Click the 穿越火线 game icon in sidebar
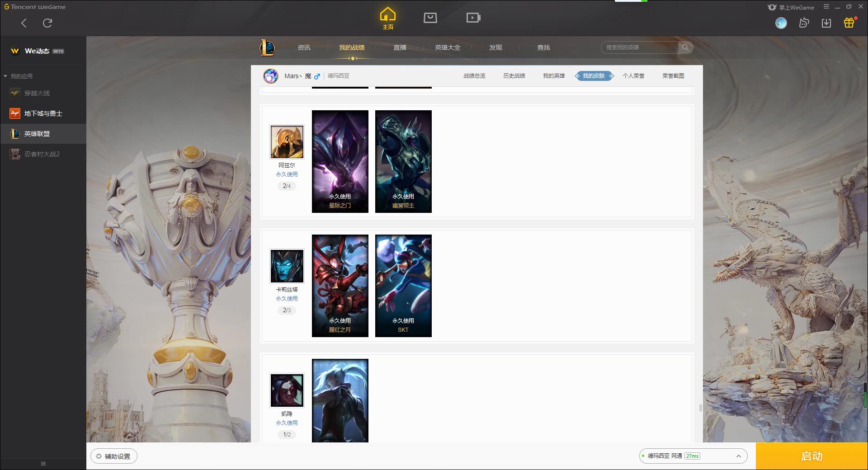 [x=15, y=93]
